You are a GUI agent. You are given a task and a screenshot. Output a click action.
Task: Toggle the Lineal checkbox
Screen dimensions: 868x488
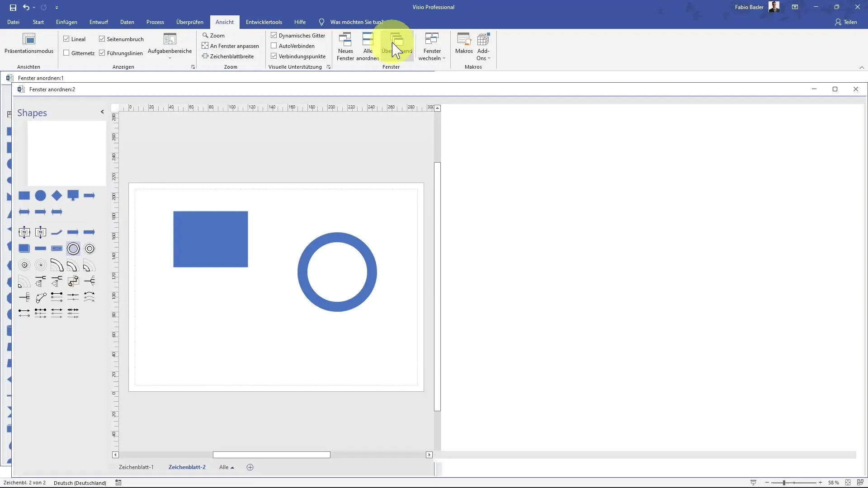pos(66,39)
